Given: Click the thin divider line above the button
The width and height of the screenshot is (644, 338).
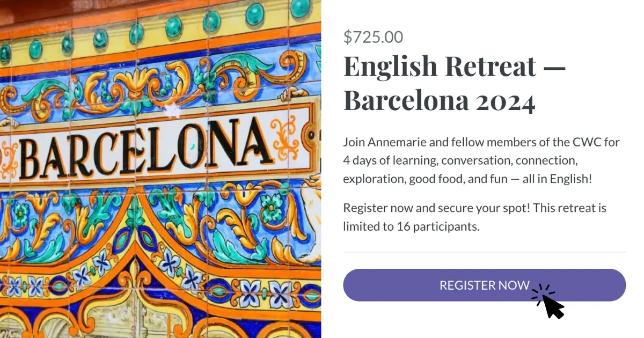Looking at the screenshot, I should pos(485,252).
